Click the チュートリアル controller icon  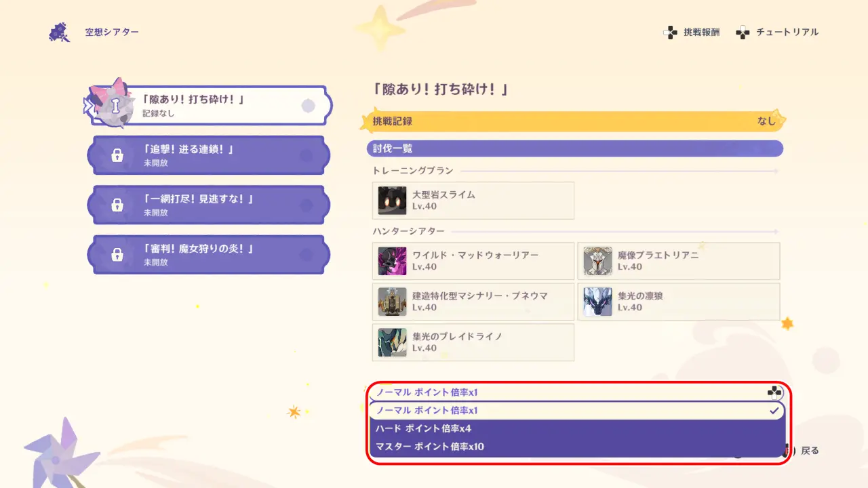[x=743, y=33]
